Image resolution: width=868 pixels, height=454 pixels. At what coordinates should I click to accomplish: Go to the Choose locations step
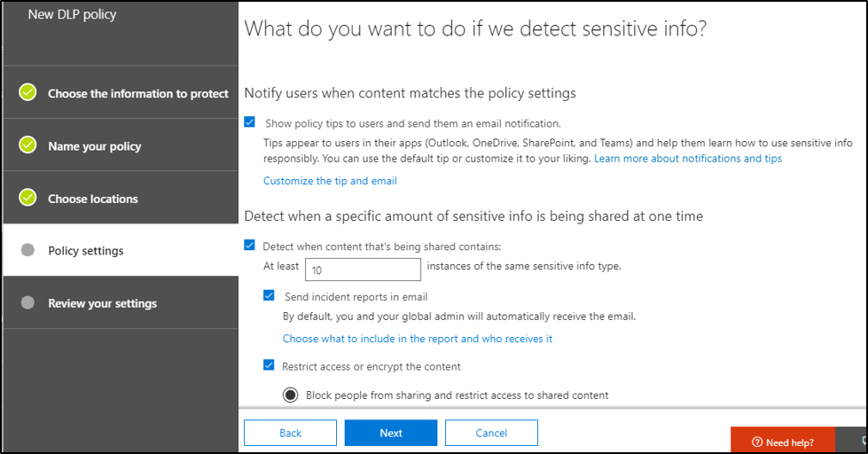click(x=93, y=199)
